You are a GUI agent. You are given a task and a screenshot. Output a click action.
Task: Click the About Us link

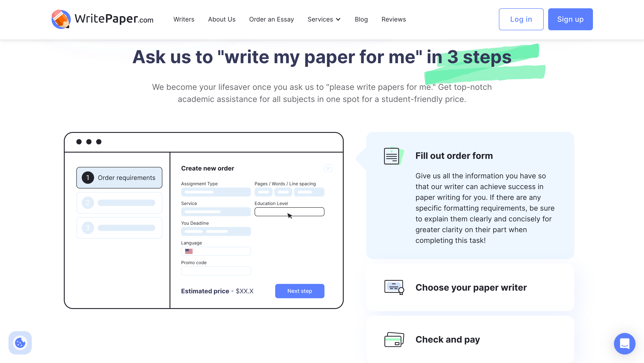click(222, 19)
